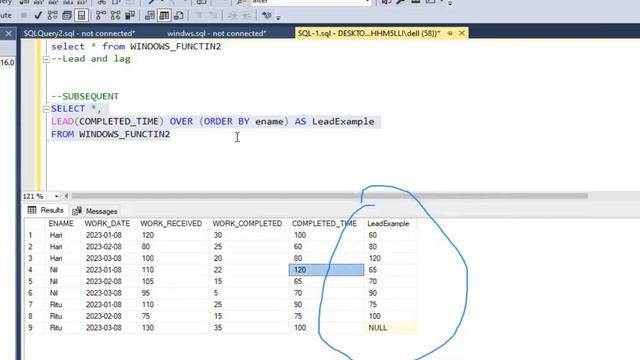
Task: Click the highlighted 120 COMPLETED_TIME cell
Action: [x=326, y=270]
